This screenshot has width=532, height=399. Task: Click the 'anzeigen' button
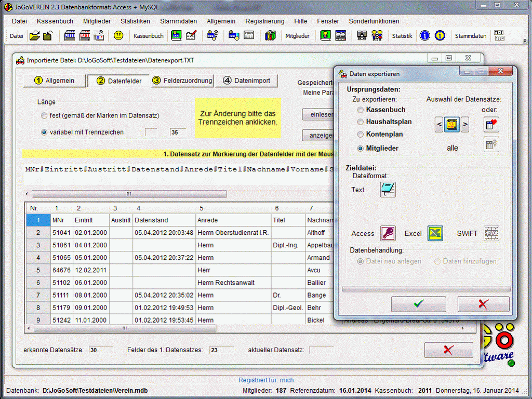pos(318,136)
